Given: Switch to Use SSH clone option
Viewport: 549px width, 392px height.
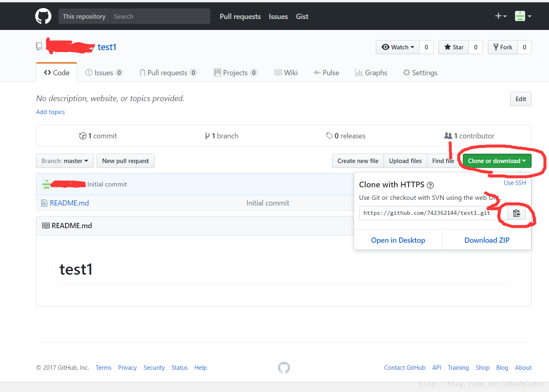Looking at the screenshot, I should click(x=515, y=183).
